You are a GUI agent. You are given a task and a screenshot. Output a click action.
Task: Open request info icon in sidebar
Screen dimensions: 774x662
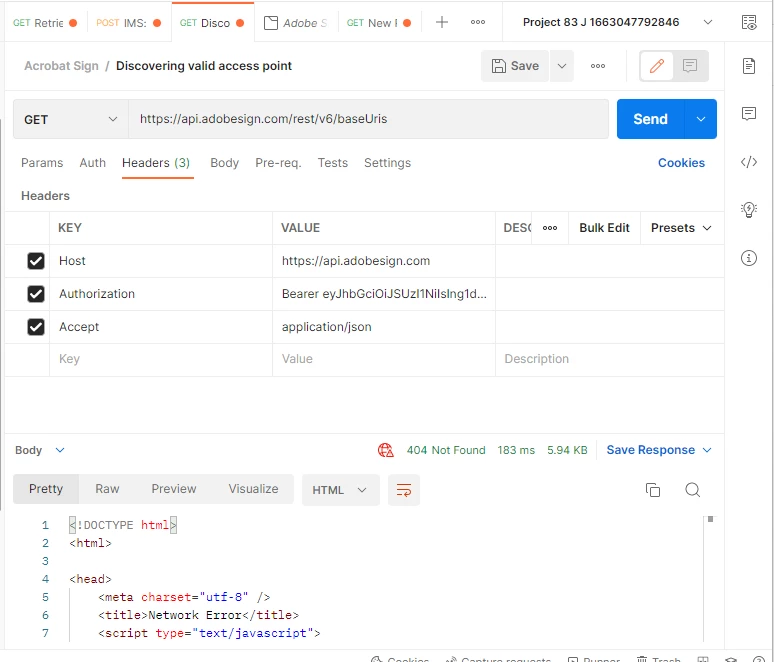coord(749,258)
